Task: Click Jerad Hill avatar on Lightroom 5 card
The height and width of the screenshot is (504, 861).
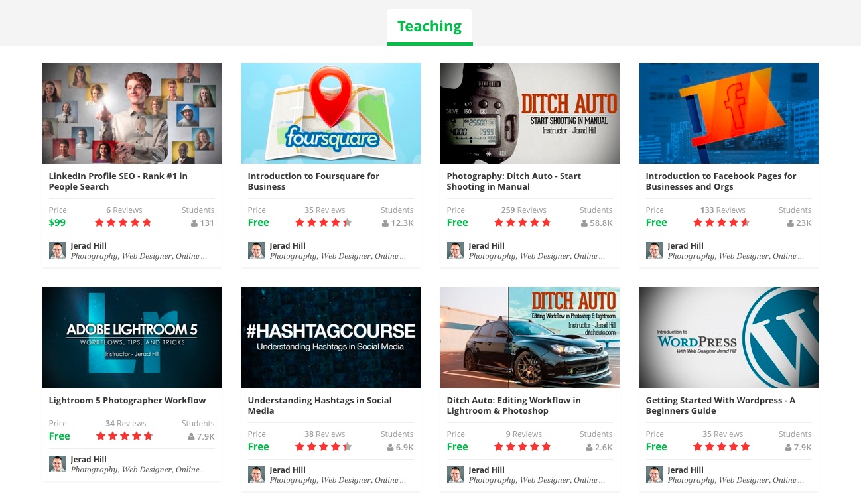Action: (x=57, y=464)
